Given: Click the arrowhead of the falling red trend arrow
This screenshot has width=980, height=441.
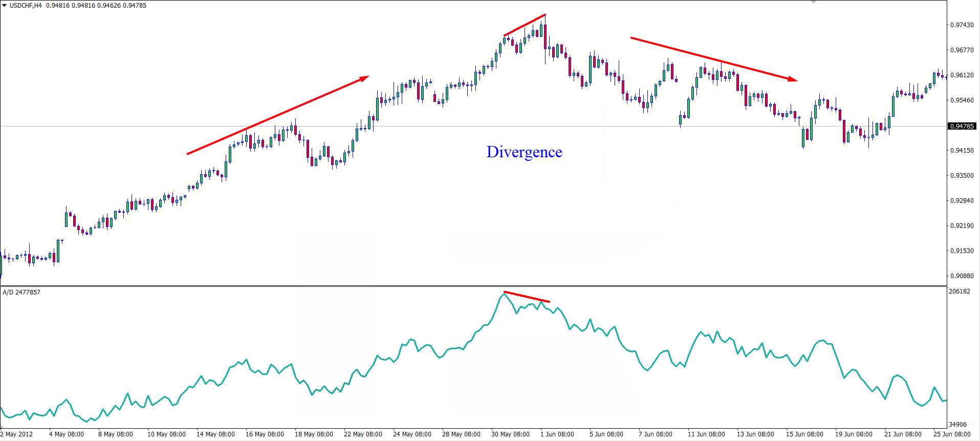Looking at the screenshot, I should 792,79.
